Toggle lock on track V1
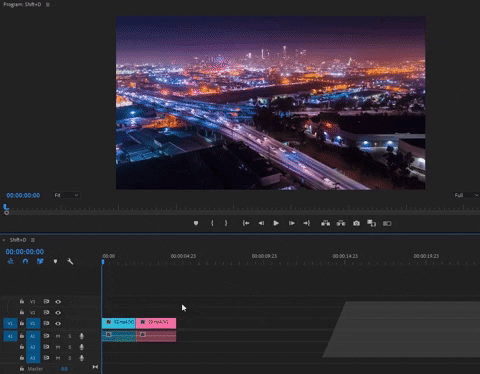The width and height of the screenshot is (480, 374). coord(22,323)
